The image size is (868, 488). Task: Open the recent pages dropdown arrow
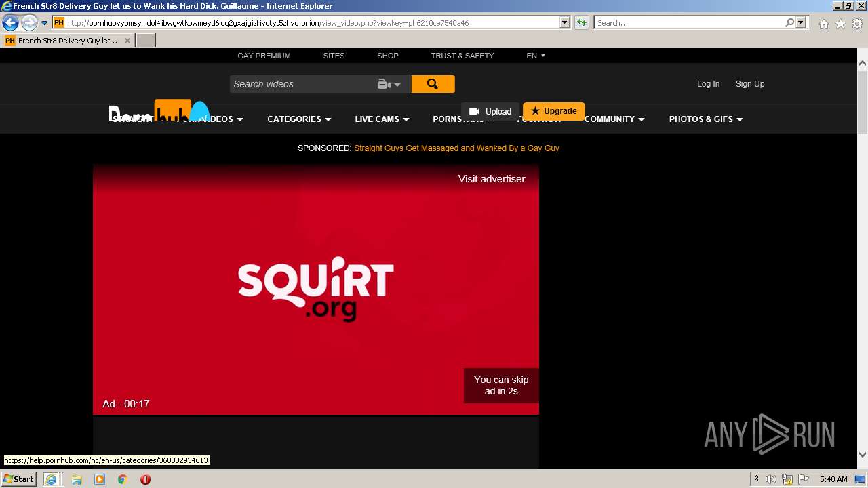pos(44,23)
